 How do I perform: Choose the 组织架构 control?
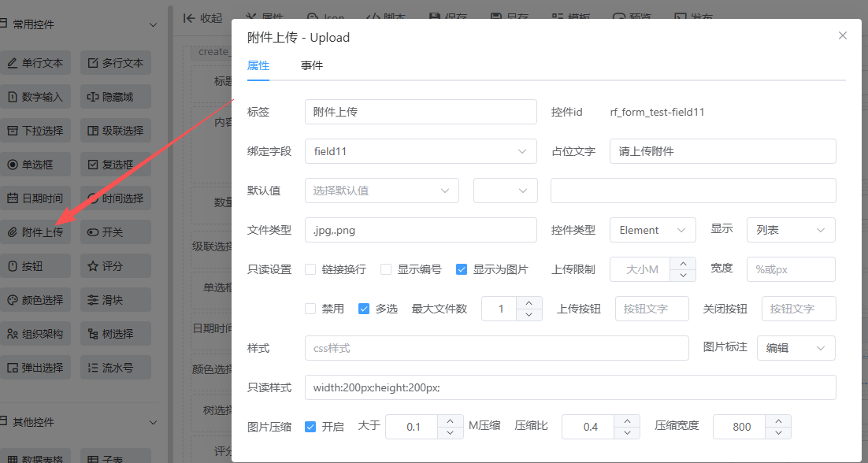[35, 334]
